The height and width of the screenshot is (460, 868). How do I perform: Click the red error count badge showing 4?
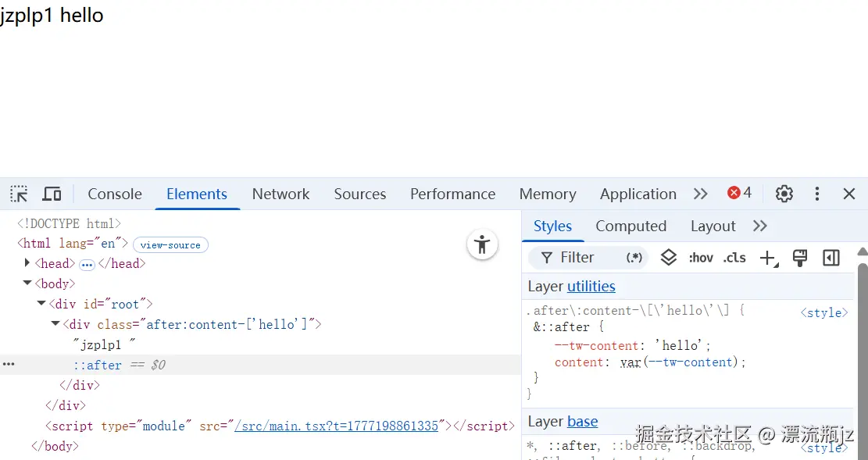(740, 193)
